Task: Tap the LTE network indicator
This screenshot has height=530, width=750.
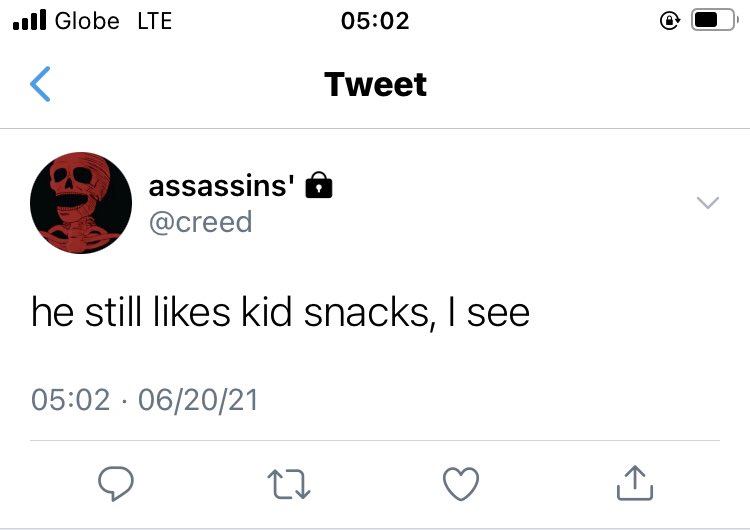Action: [x=154, y=21]
